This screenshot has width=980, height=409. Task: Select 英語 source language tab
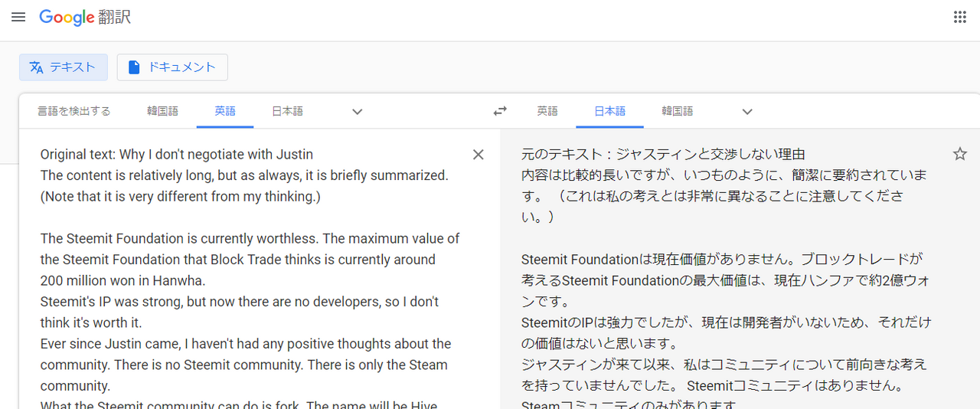point(225,111)
